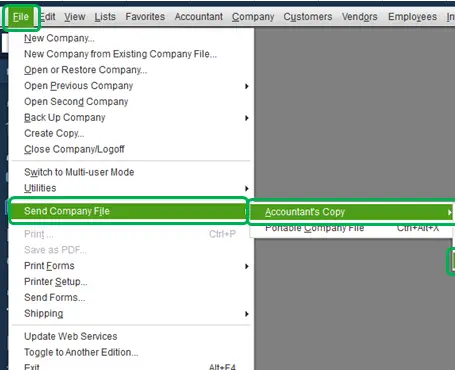455x370 pixels.
Task: Expand the Accountant's Copy submenu
Action: click(351, 212)
